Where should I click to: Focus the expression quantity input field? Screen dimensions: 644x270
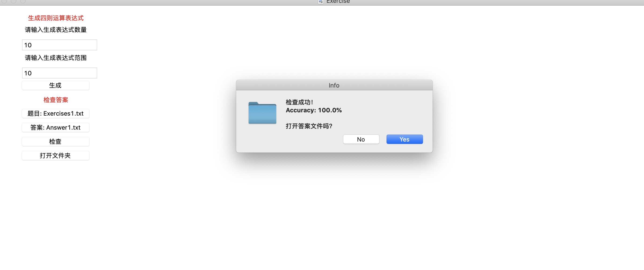(x=59, y=45)
